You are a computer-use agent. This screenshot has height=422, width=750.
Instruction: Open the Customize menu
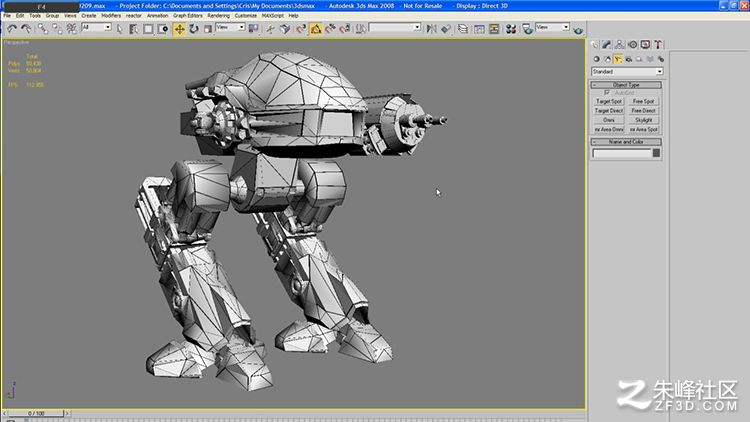point(246,16)
